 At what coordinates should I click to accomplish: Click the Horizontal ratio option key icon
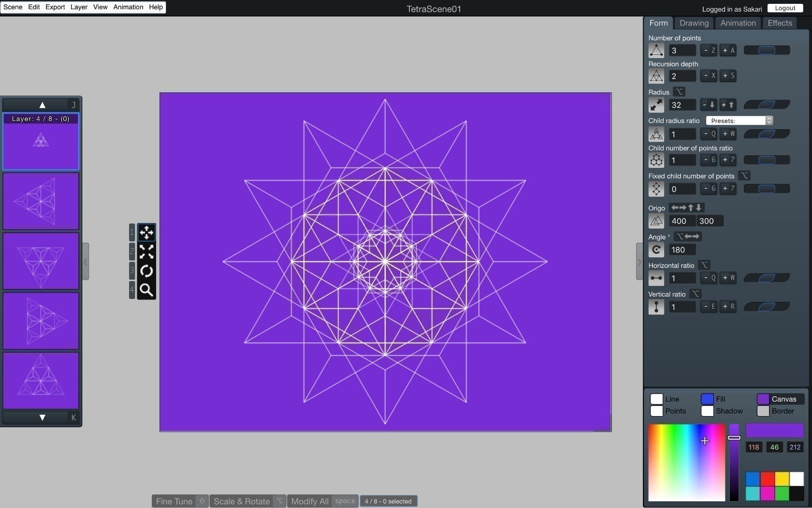tap(704, 265)
